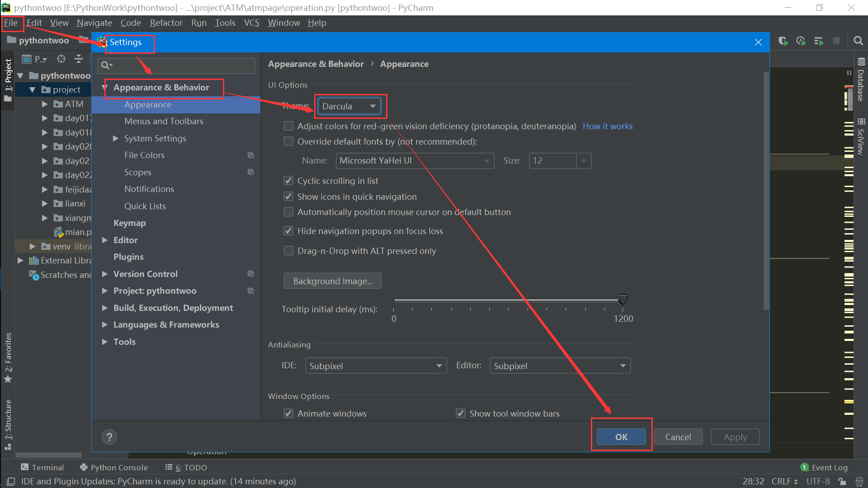Screen dimensions: 868x488
Task: Click the OK button
Action: pos(621,437)
